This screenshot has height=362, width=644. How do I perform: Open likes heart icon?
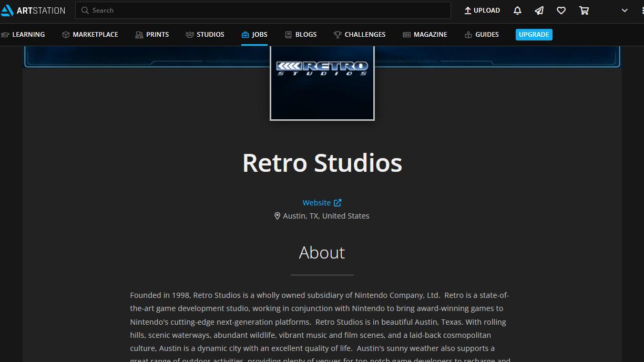pyautogui.click(x=561, y=11)
